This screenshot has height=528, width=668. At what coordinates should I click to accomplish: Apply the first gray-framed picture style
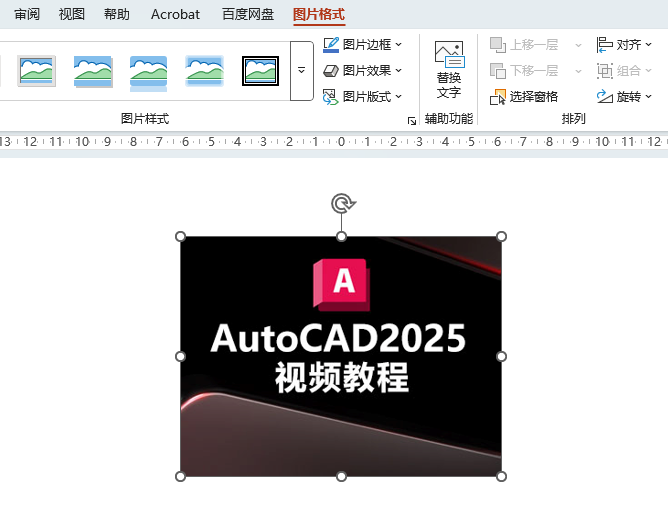tap(37, 71)
